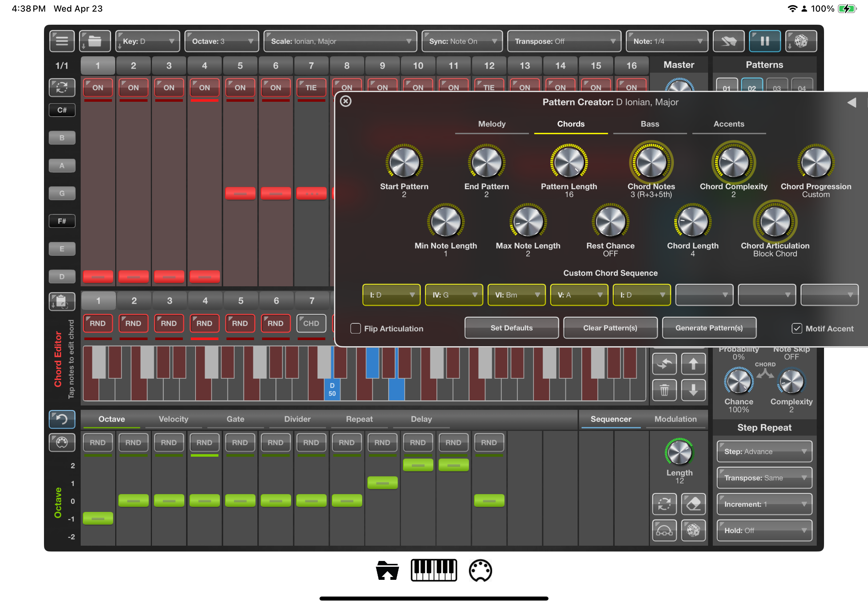The height and width of the screenshot is (606, 868).
Task: Tap the blue D 50 piano key
Action: pos(332,389)
